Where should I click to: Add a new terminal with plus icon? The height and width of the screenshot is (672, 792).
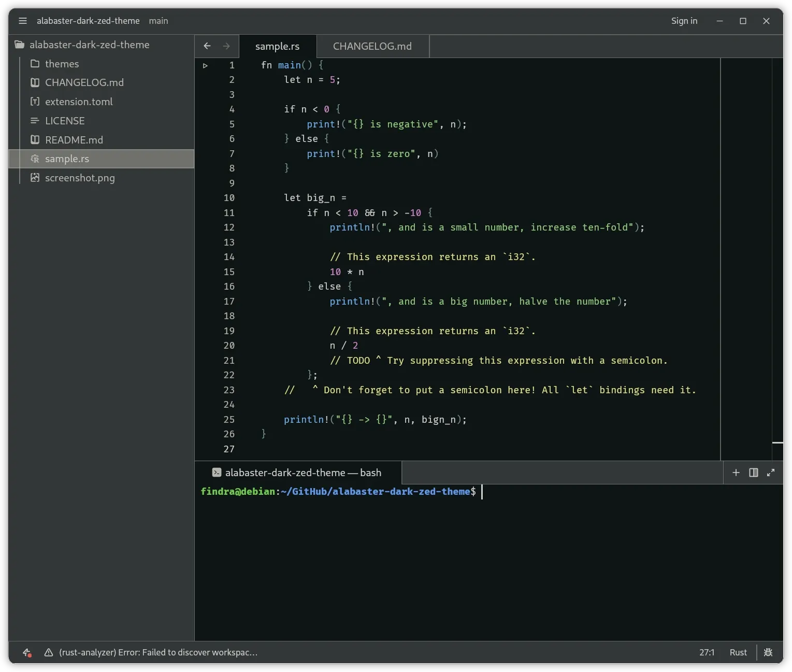pos(736,473)
